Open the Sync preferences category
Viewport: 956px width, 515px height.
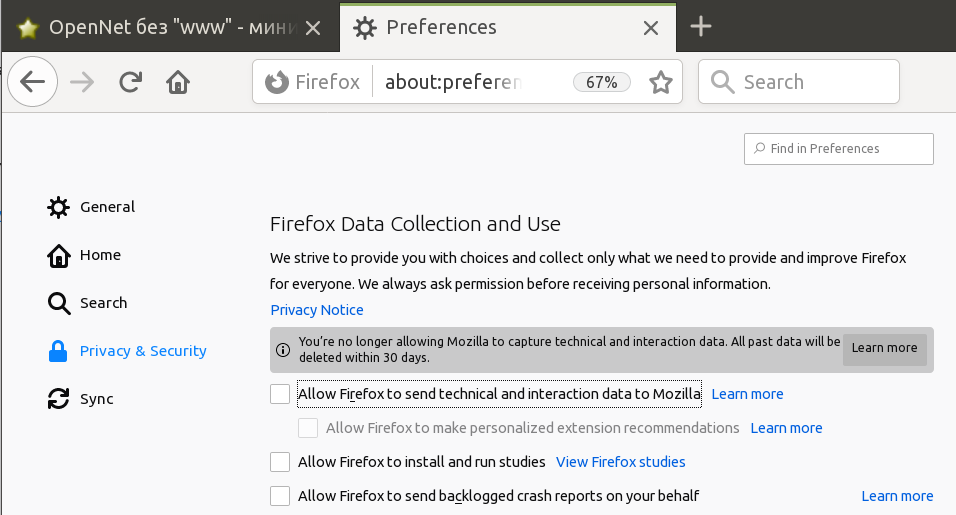pyautogui.click(x=59, y=399)
